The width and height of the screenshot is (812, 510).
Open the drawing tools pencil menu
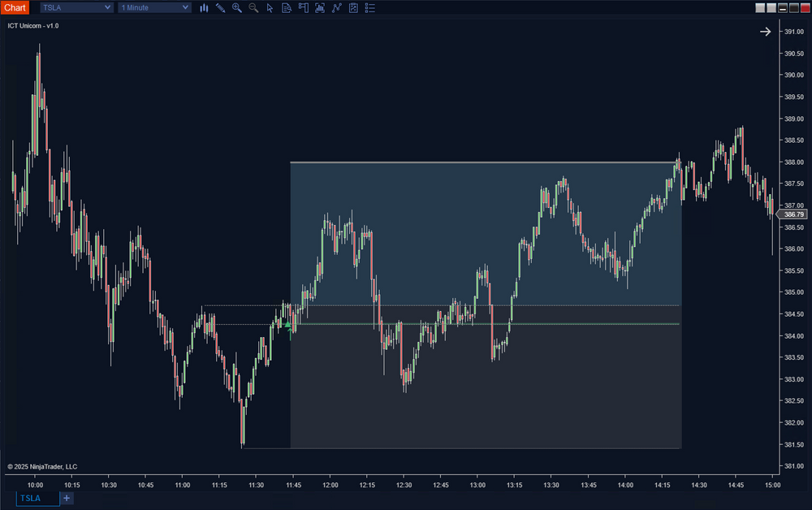(220, 7)
